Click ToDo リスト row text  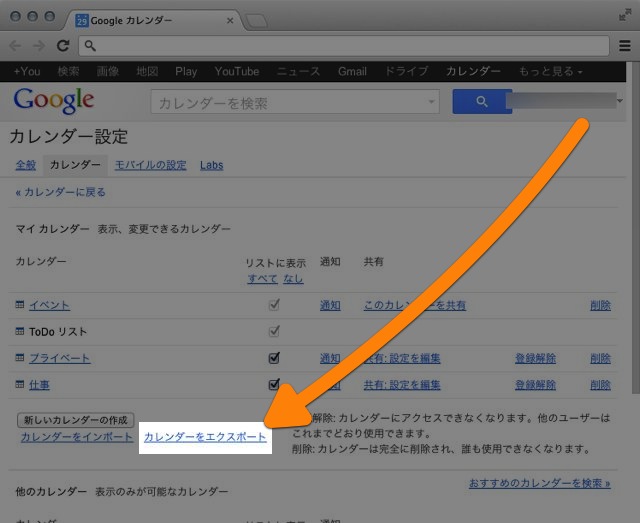coord(58,332)
